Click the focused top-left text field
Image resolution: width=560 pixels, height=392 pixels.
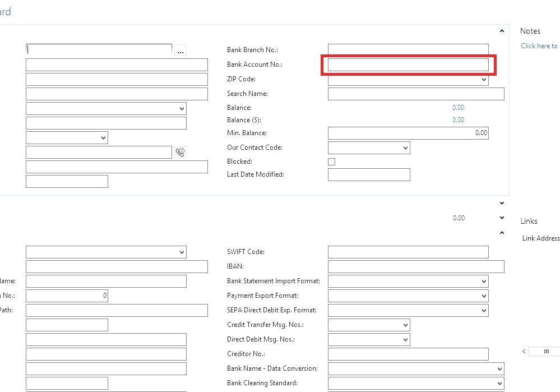[x=99, y=49]
